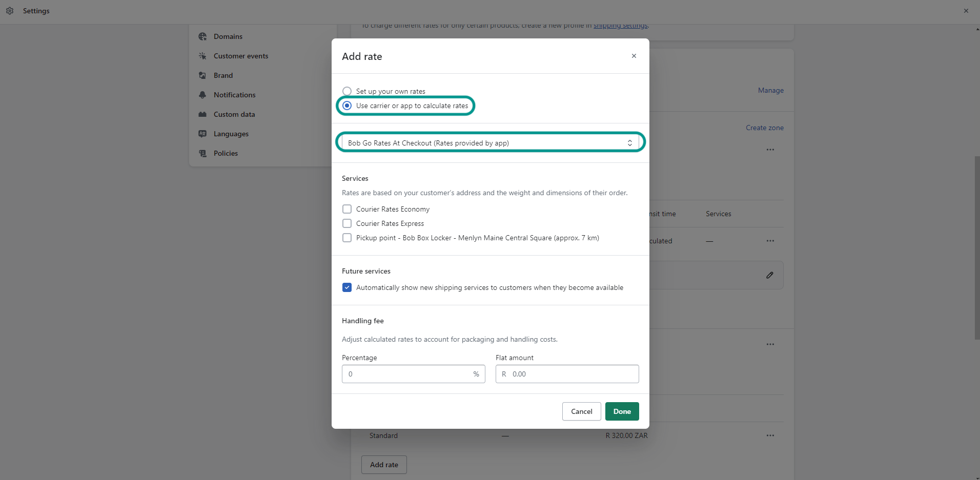Open three-dot menu below Create zone
The image size is (980, 480).
point(770,150)
